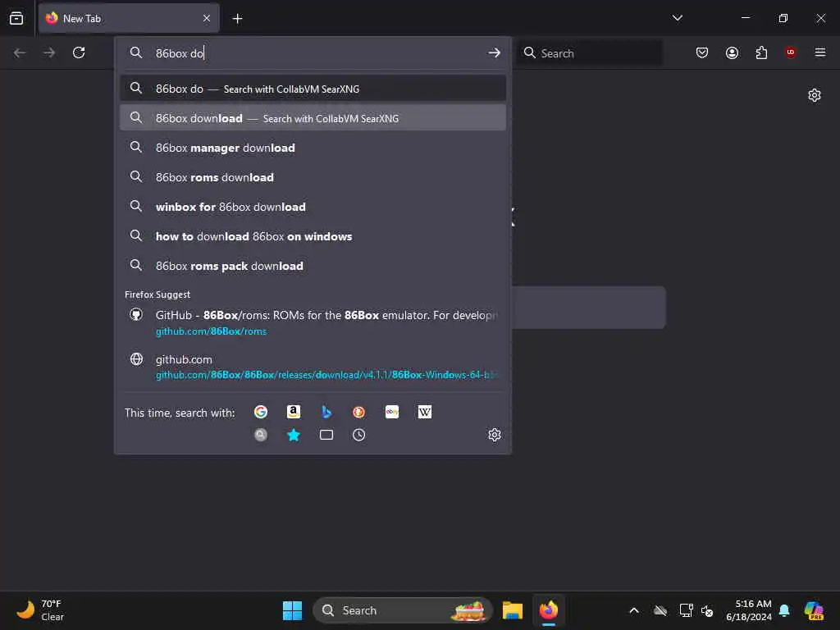Click the taskbar Search box
840x630 pixels.
point(402,610)
